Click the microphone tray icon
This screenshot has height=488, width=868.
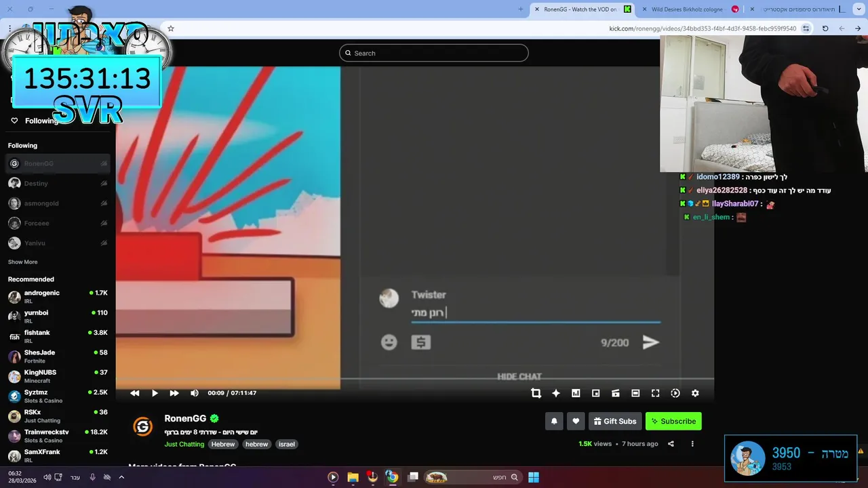click(92, 477)
